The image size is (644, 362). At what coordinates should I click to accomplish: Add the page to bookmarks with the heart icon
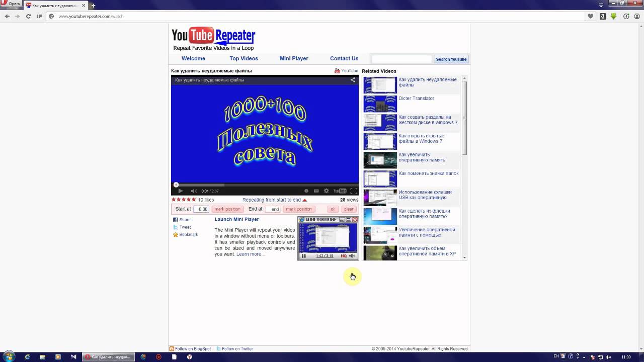(591, 16)
